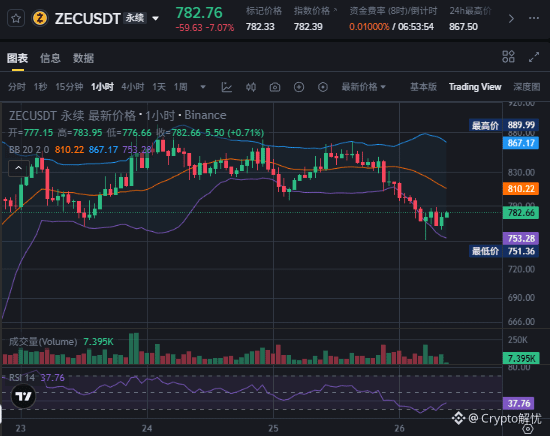Select the 4小时 timeframe
The height and width of the screenshot is (436, 550).
(x=133, y=87)
